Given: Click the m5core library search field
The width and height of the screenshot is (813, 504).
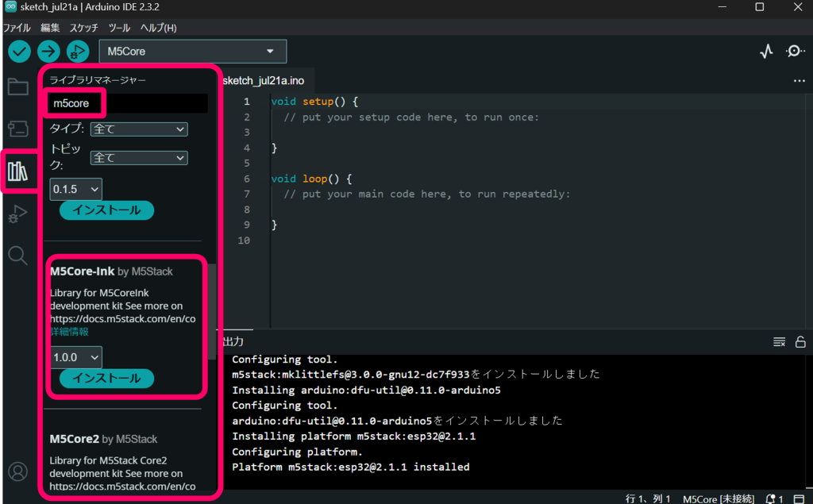Looking at the screenshot, I should [x=129, y=103].
